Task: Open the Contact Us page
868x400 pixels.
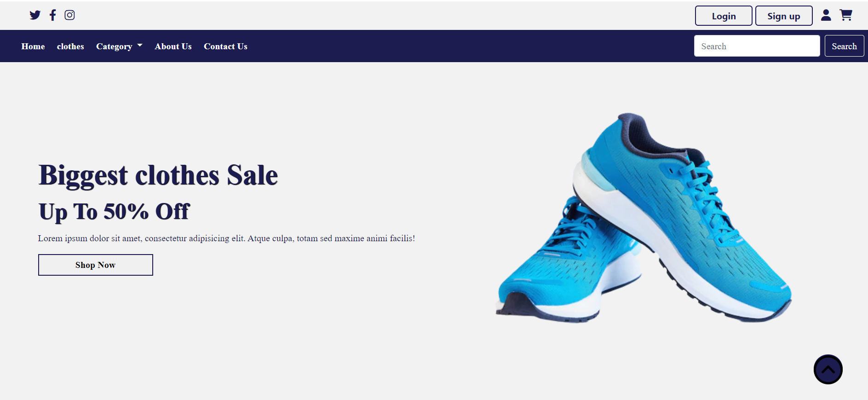Action: click(x=225, y=46)
